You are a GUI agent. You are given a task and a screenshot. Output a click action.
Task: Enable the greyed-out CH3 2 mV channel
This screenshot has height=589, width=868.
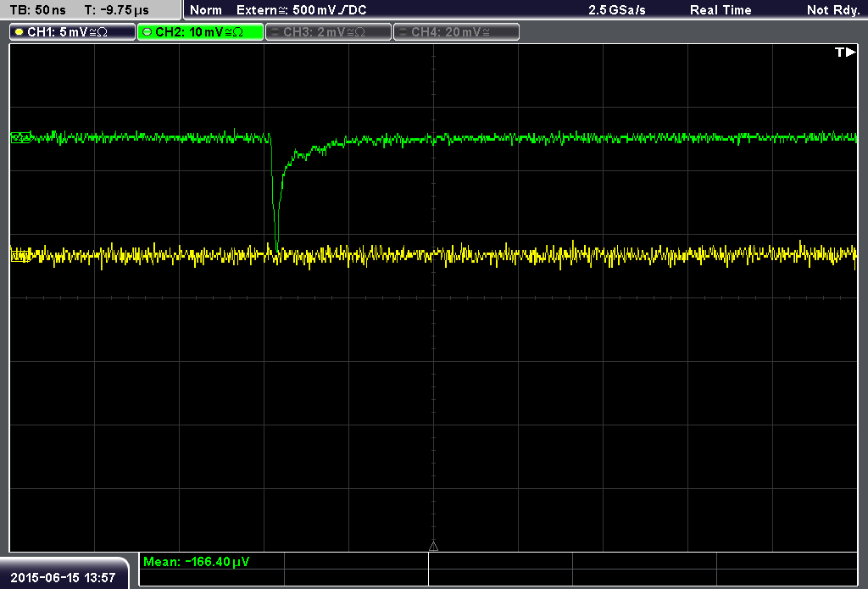click(328, 32)
